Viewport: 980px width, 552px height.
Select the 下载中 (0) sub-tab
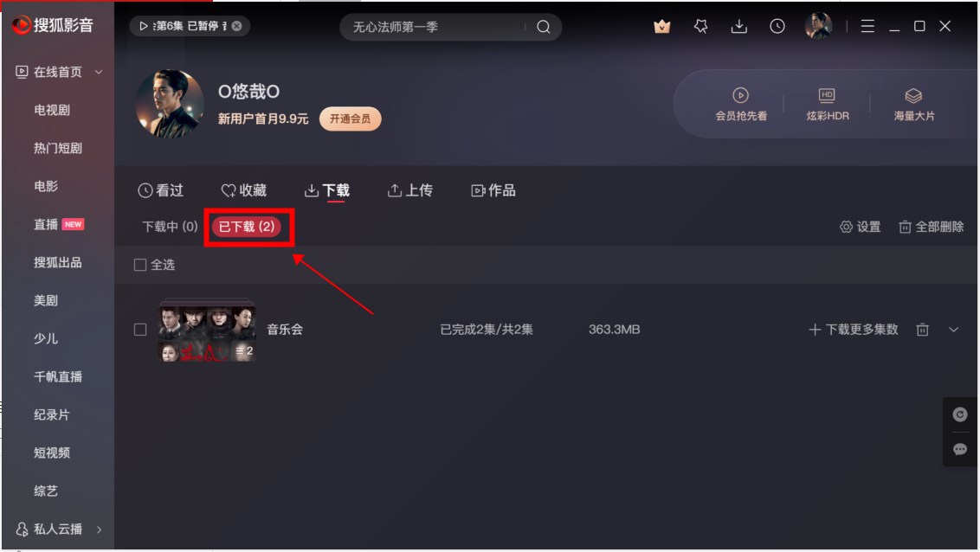tap(170, 227)
